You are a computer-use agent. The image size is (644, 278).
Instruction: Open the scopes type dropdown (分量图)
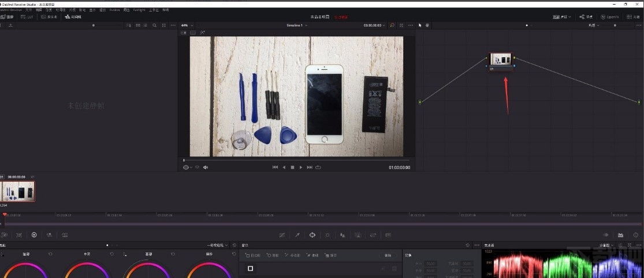606,245
